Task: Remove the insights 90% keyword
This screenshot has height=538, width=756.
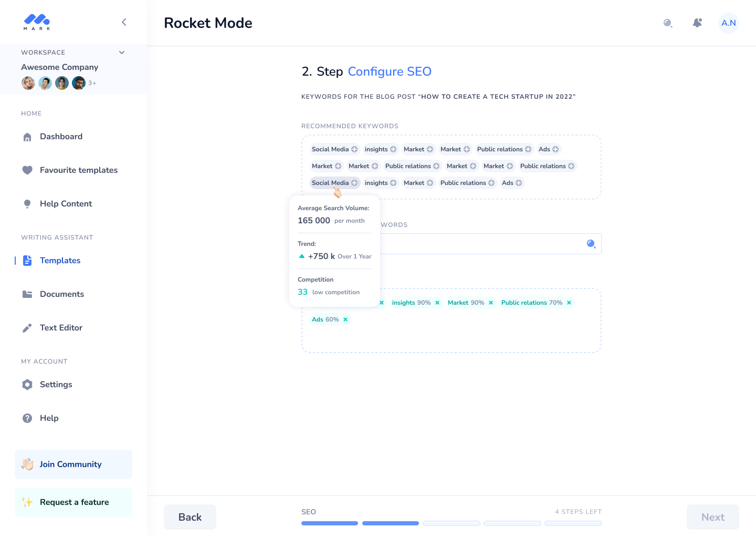Action: (437, 303)
